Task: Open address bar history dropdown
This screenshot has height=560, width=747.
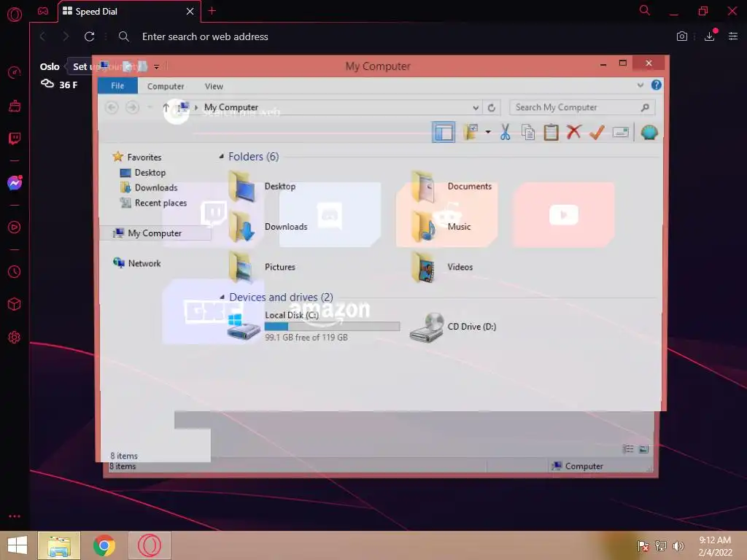Action: (476, 108)
